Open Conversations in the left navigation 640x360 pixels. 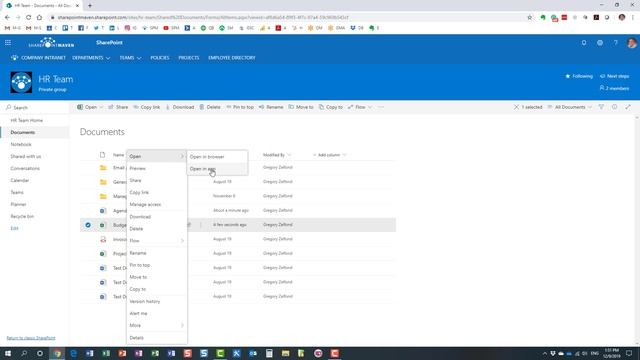tap(25, 169)
